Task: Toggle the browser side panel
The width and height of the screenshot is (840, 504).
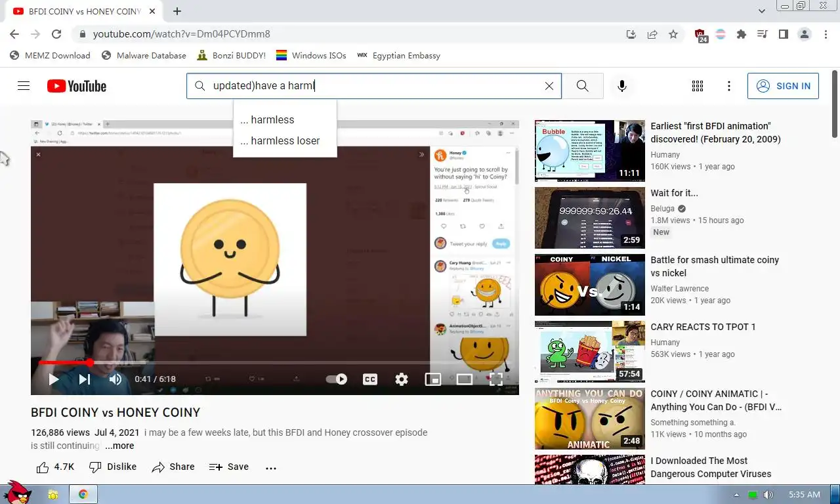Action: (784, 34)
